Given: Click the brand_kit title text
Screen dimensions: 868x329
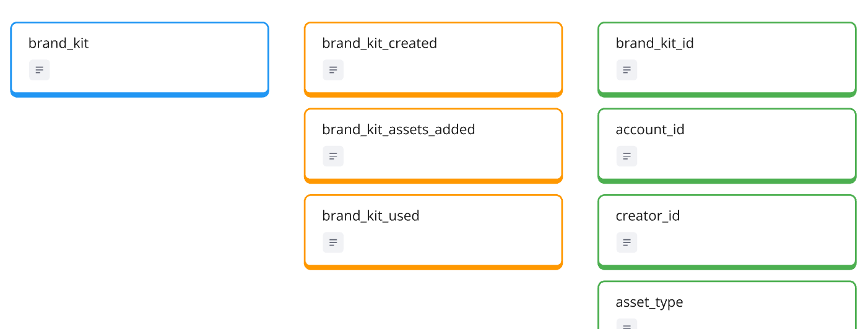Looking at the screenshot, I should coord(59,43).
